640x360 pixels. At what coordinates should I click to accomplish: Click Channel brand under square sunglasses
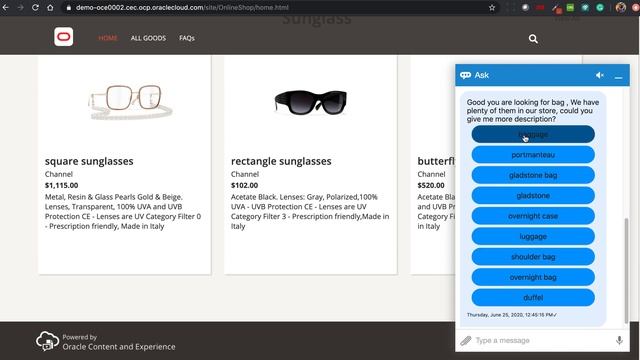pyautogui.click(x=59, y=174)
